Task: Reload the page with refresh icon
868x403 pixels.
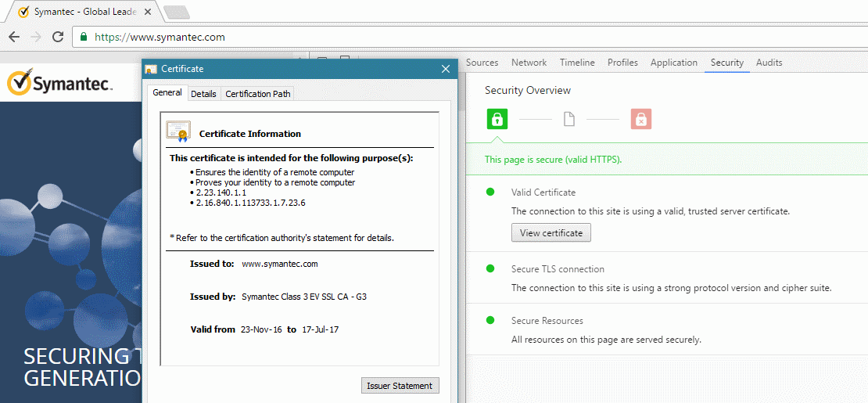Action: (58, 37)
